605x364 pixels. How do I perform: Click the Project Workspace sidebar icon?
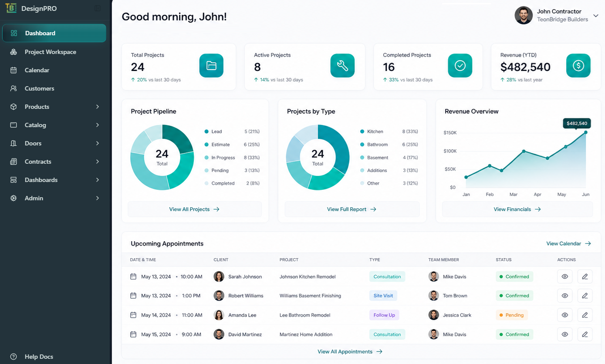pyautogui.click(x=14, y=52)
